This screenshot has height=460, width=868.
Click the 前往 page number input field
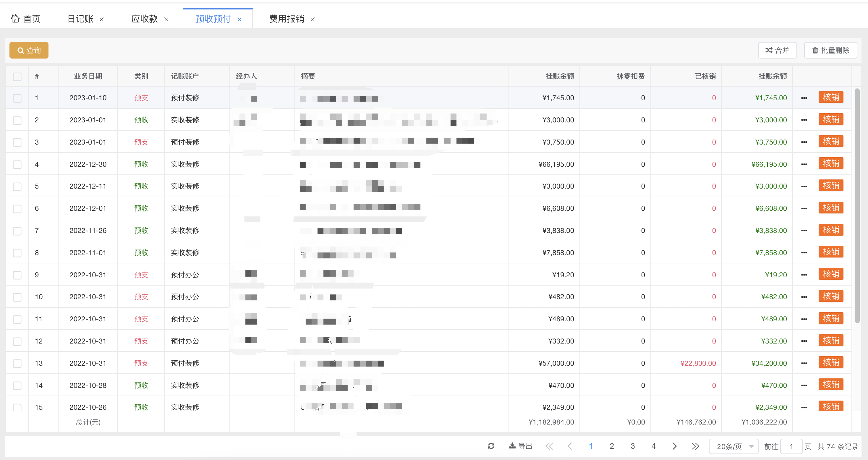coord(791,446)
